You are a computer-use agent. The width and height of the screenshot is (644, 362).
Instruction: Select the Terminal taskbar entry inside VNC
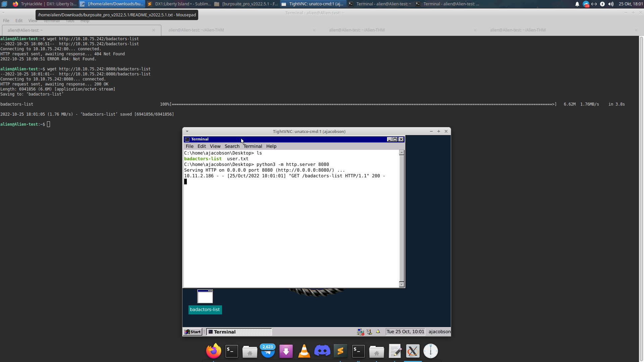coord(239,332)
